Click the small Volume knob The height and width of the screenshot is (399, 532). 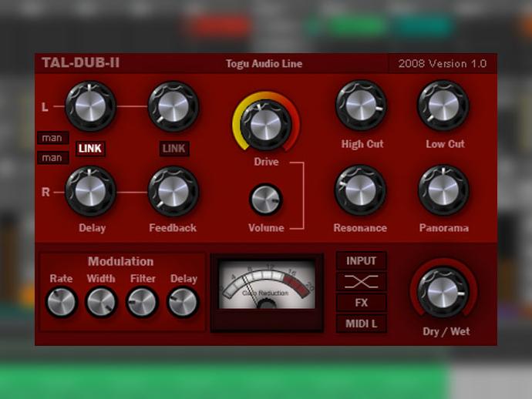click(266, 200)
